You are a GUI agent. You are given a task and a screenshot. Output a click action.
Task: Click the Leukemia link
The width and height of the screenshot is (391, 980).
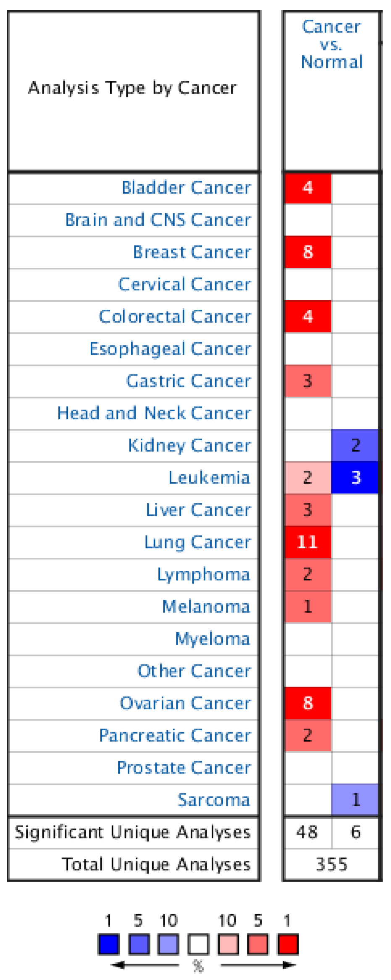pyautogui.click(x=209, y=478)
